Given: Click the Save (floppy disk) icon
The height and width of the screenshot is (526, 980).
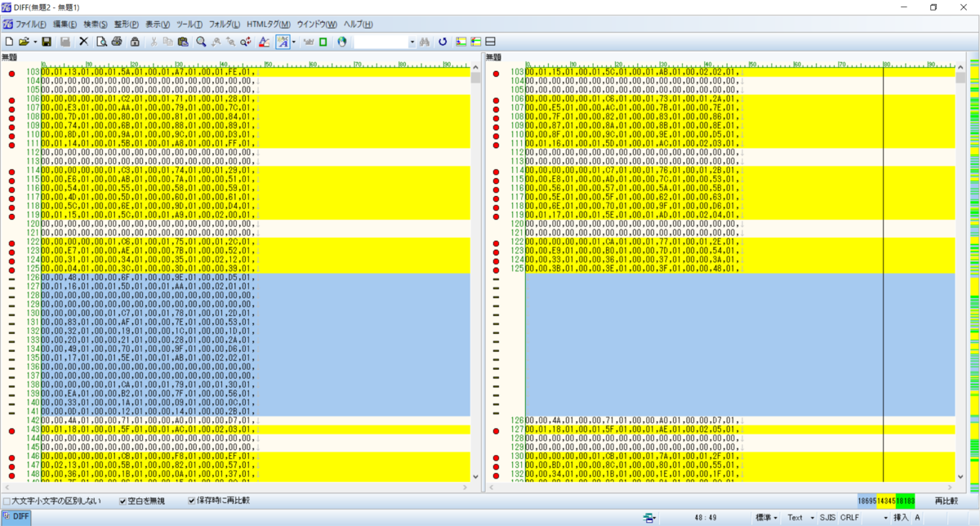Looking at the screenshot, I should pyautogui.click(x=47, y=41).
